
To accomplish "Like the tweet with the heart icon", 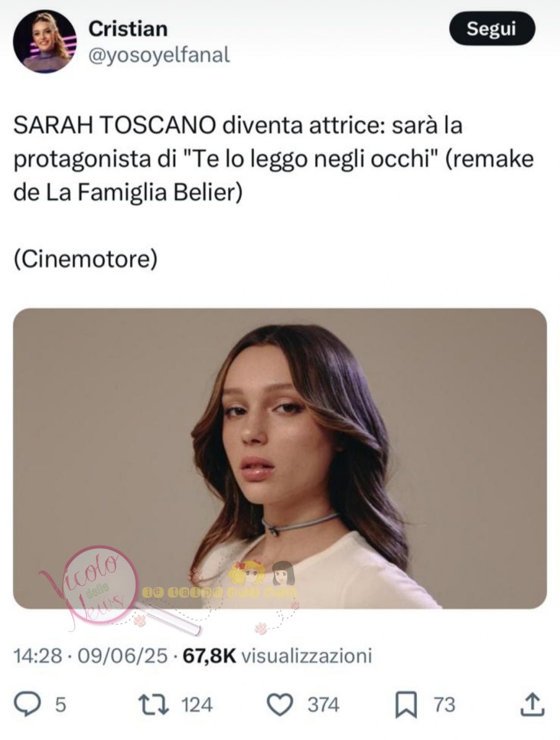I will click(281, 704).
